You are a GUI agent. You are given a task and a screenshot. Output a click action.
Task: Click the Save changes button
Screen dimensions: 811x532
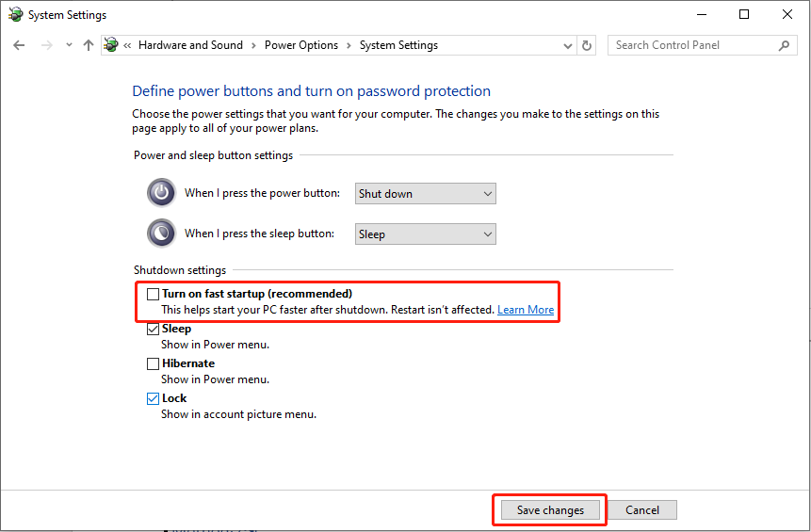click(x=550, y=510)
